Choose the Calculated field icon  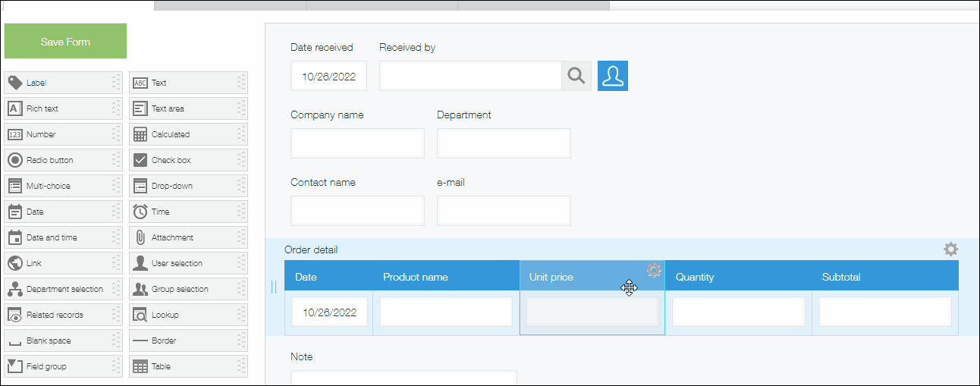tap(140, 134)
